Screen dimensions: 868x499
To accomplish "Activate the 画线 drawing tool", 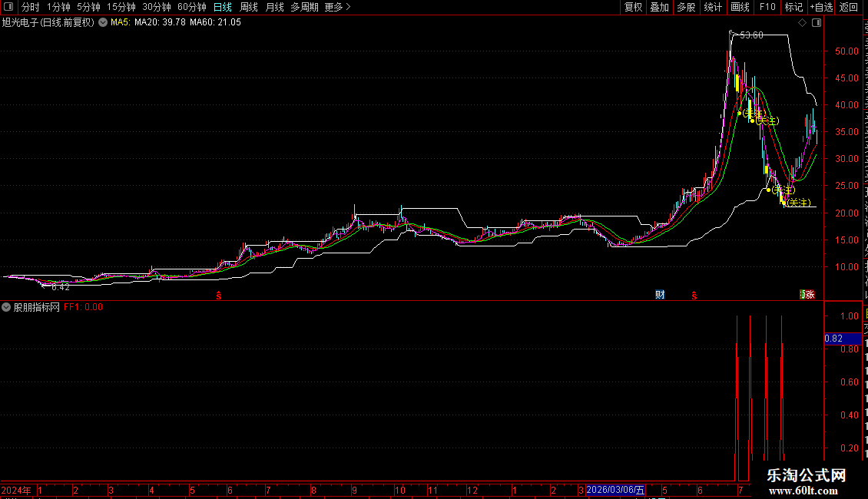I will tap(740, 7).
